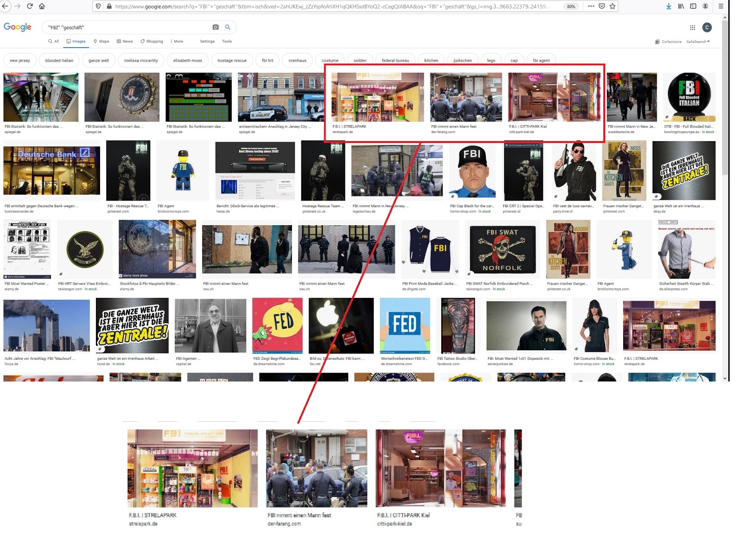756x550 pixels.
Task: Save page to Pocket icon
Action: click(602, 6)
